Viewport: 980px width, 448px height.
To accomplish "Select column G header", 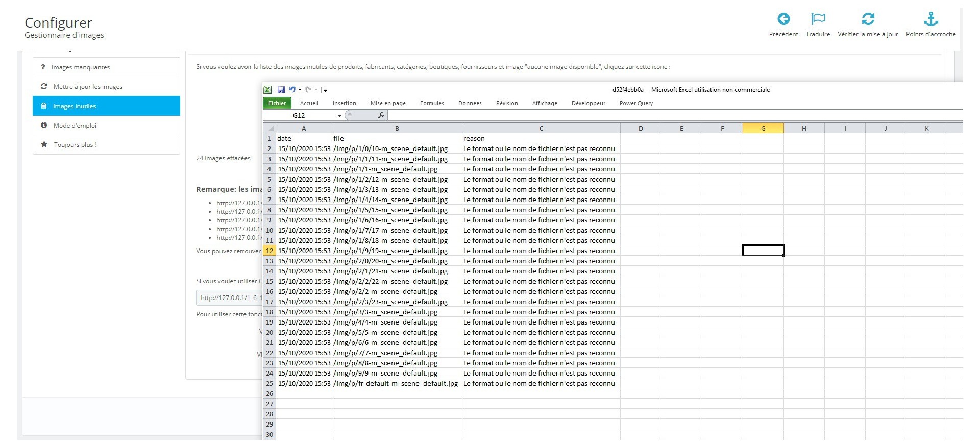I will (x=763, y=129).
